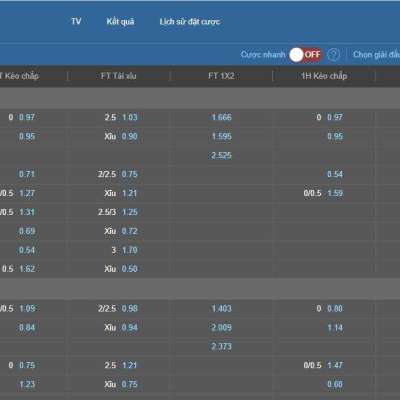Select draw odds 2.373

click(x=222, y=347)
